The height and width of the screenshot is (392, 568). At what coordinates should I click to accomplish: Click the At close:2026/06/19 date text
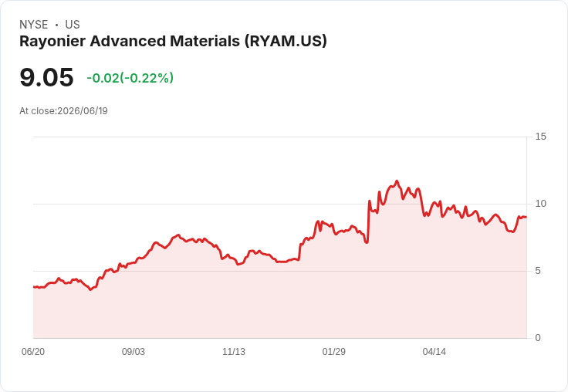(63, 111)
